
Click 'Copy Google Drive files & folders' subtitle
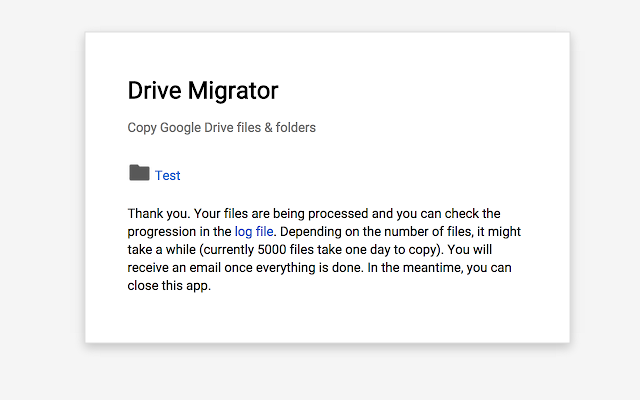pyautogui.click(x=222, y=128)
